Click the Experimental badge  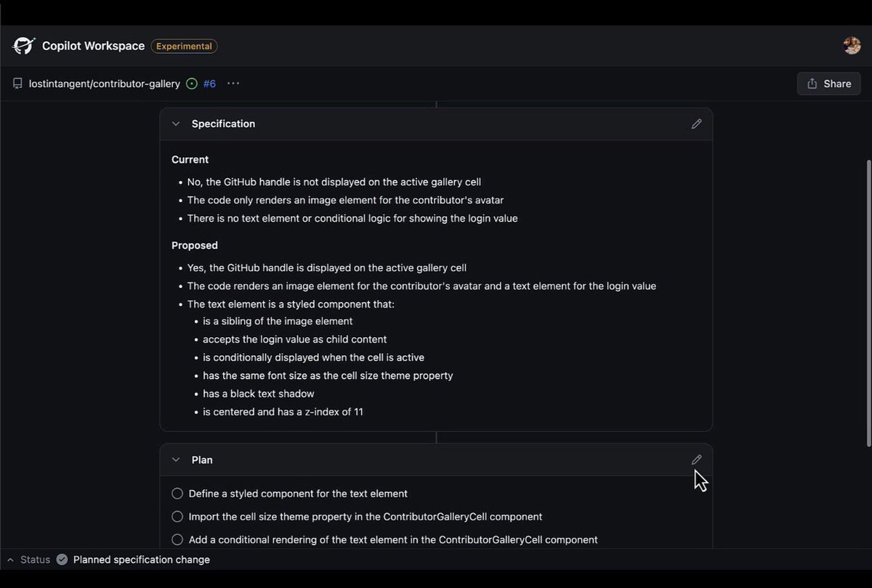point(184,47)
